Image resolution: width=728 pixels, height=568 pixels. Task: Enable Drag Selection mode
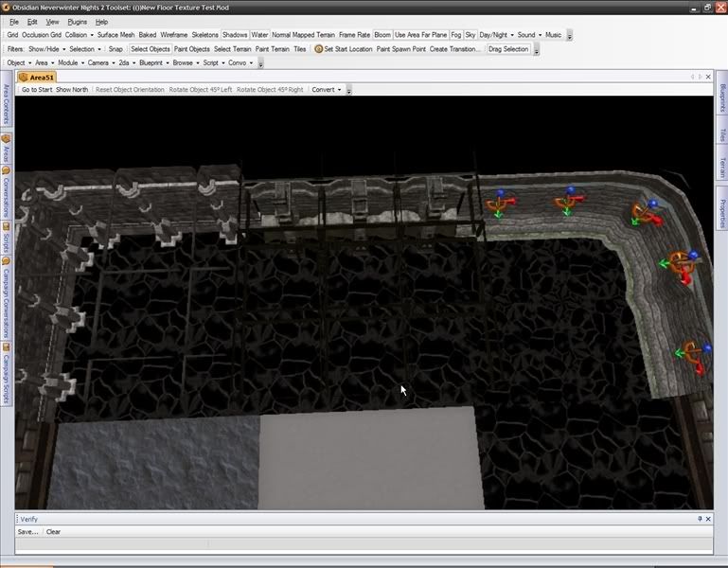pyautogui.click(x=508, y=49)
